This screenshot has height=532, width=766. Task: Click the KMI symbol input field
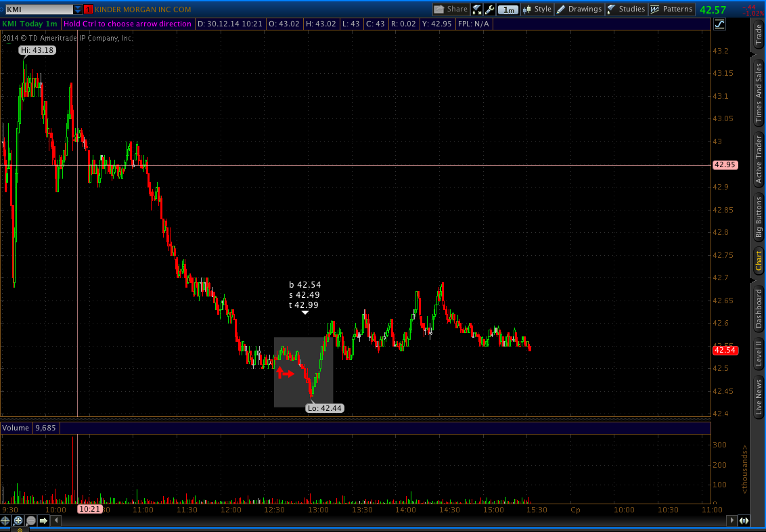click(38, 9)
